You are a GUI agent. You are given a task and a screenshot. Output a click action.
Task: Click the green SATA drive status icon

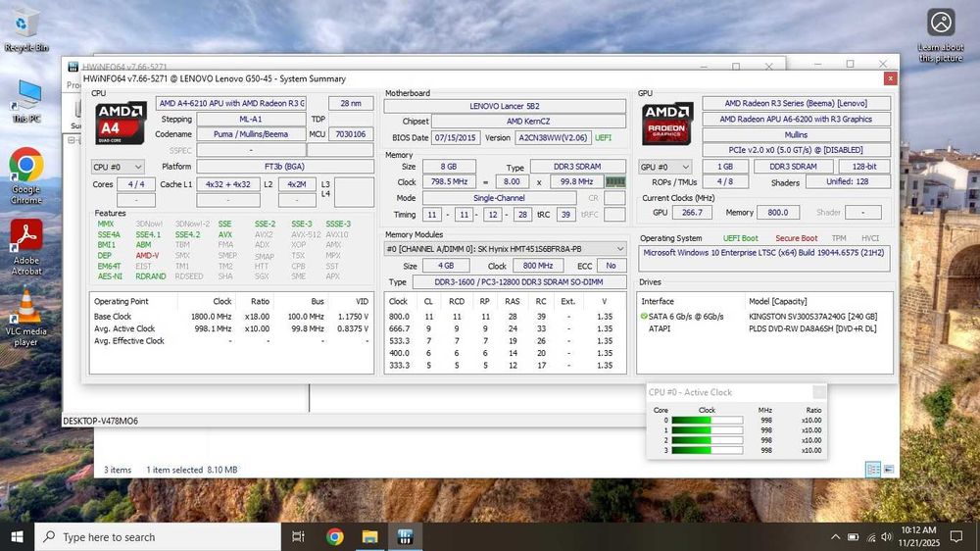click(x=644, y=317)
